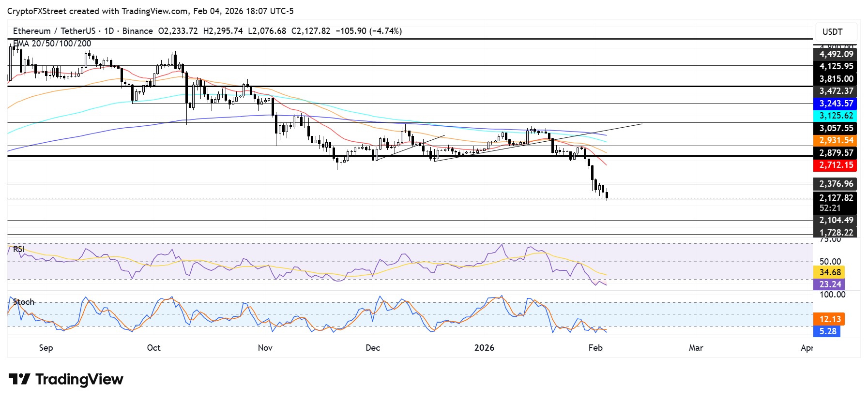Click the red 2,712.15 EMA price tag

coord(835,165)
